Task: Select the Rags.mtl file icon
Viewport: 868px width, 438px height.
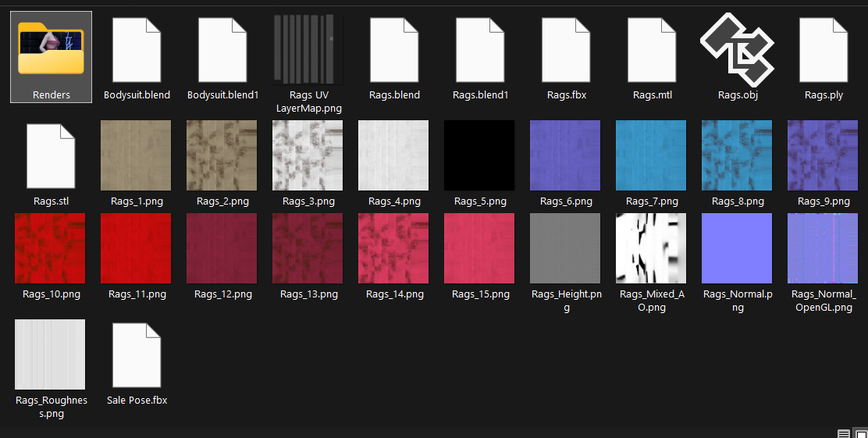Action: 652,50
